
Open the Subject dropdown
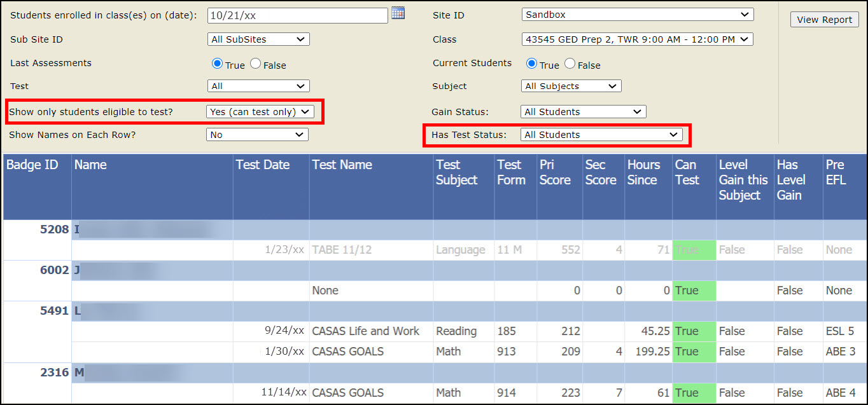(571, 86)
